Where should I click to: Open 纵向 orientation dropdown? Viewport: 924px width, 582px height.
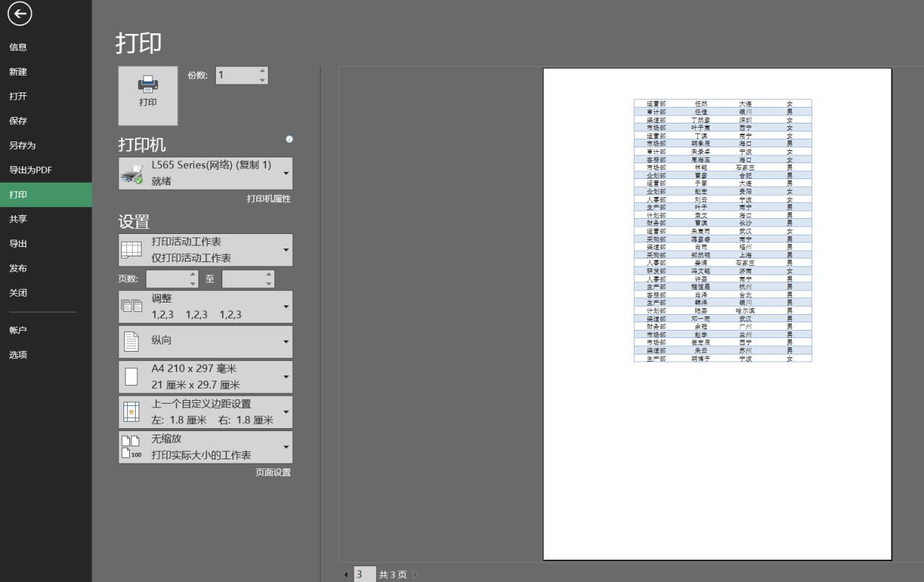coord(206,342)
